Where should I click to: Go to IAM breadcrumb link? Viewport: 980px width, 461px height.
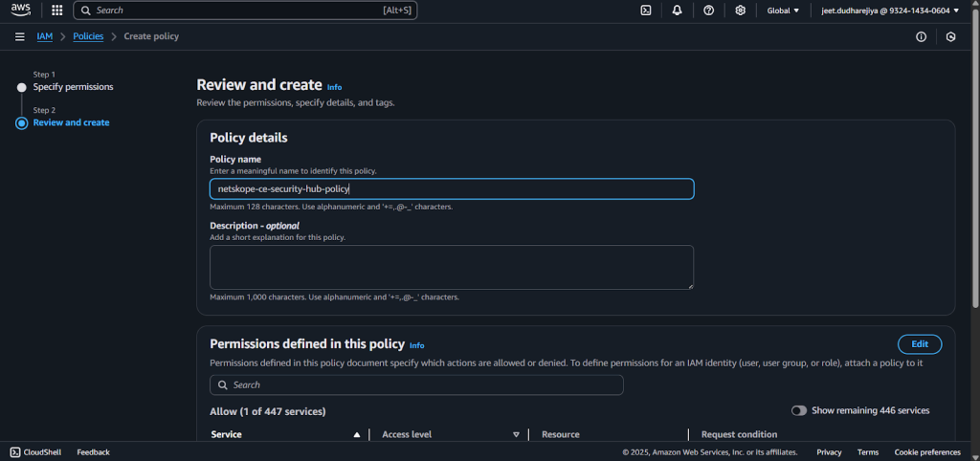coord(44,36)
